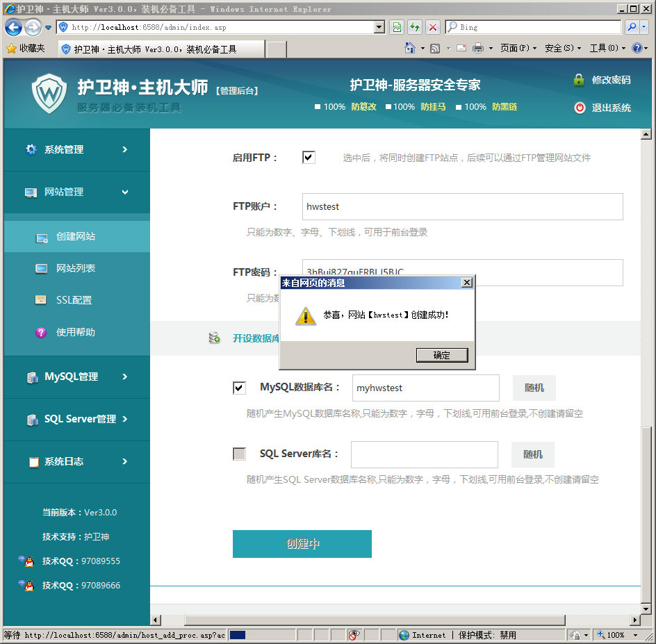The height and width of the screenshot is (644, 656).
Task: Open the 安全(S) menu
Action: click(563, 49)
